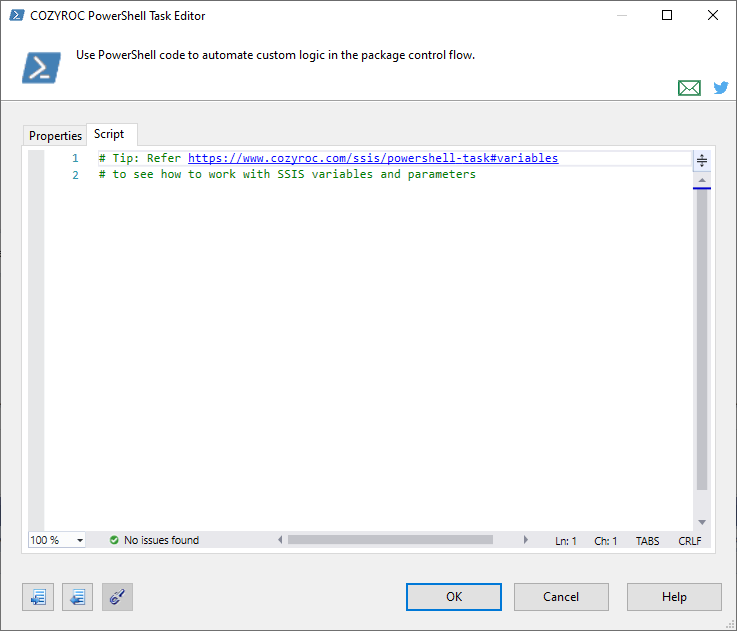Click line number 2 in the gutter
This screenshot has height=631, width=737.
[76, 175]
